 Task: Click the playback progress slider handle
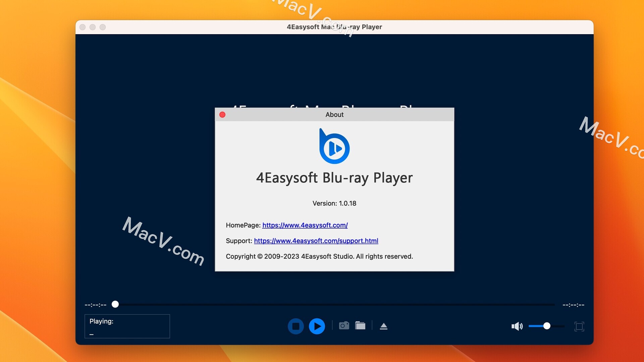(x=115, y=304)
